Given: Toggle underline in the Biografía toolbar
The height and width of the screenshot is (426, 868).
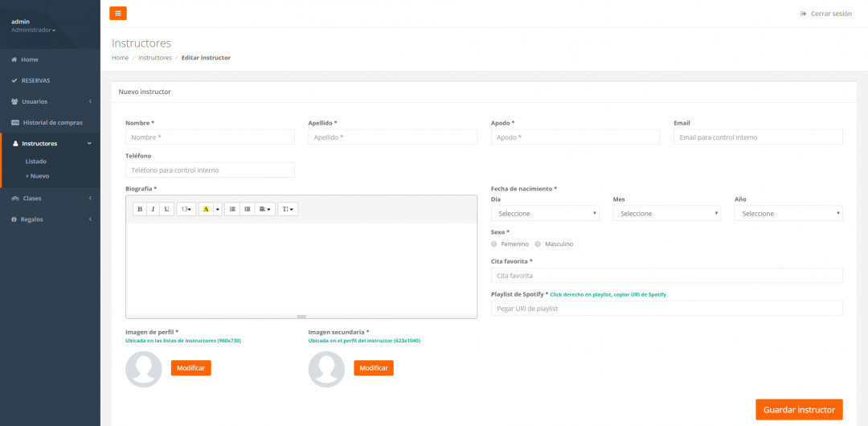Looking at the screenshot, I should [x=166, y=209].
